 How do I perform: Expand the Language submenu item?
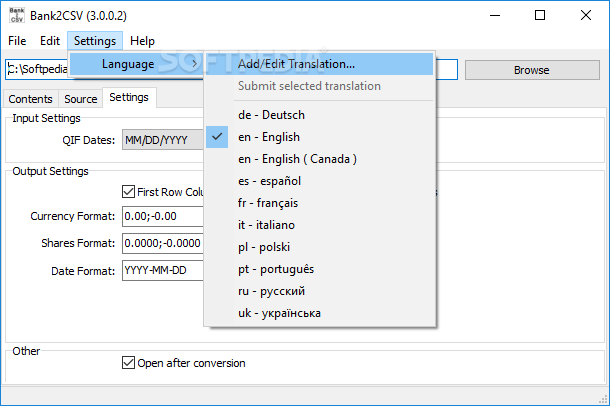coord(136,64)
